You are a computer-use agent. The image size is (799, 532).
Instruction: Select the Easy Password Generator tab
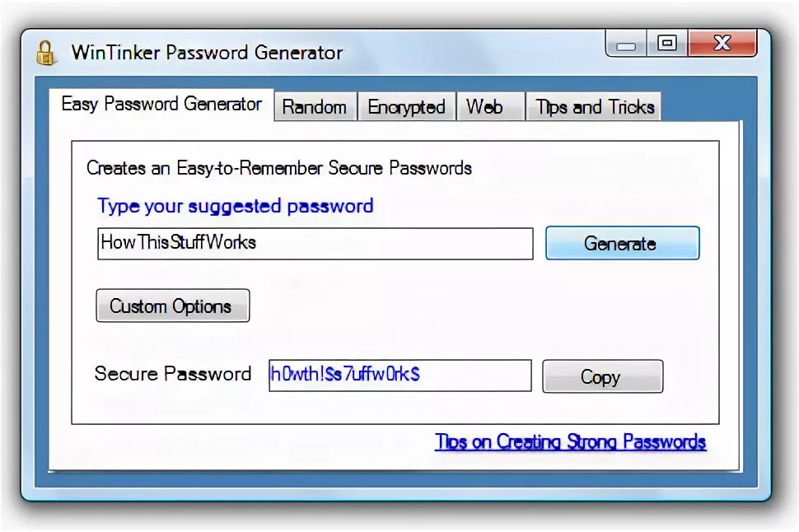(x=161, y=105)
